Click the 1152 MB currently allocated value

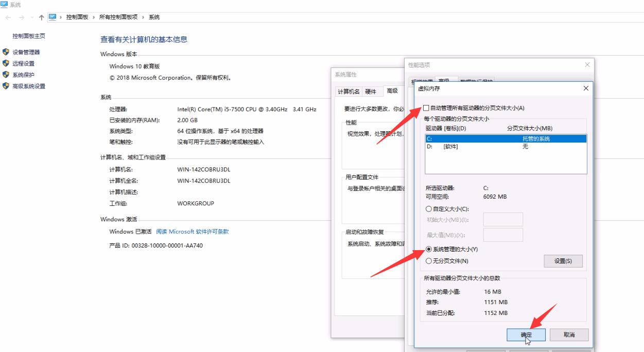(x=496, y=313)
